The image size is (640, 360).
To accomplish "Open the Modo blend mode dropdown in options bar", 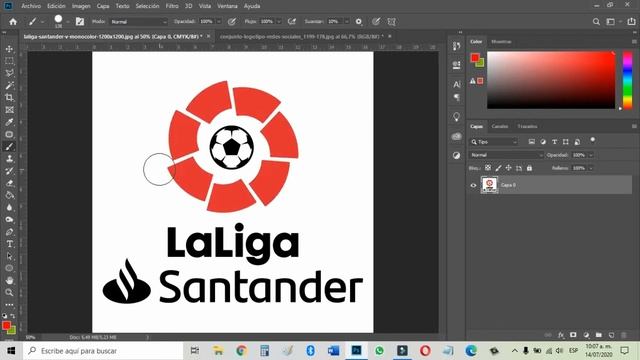I will click(x=139, y=22).
